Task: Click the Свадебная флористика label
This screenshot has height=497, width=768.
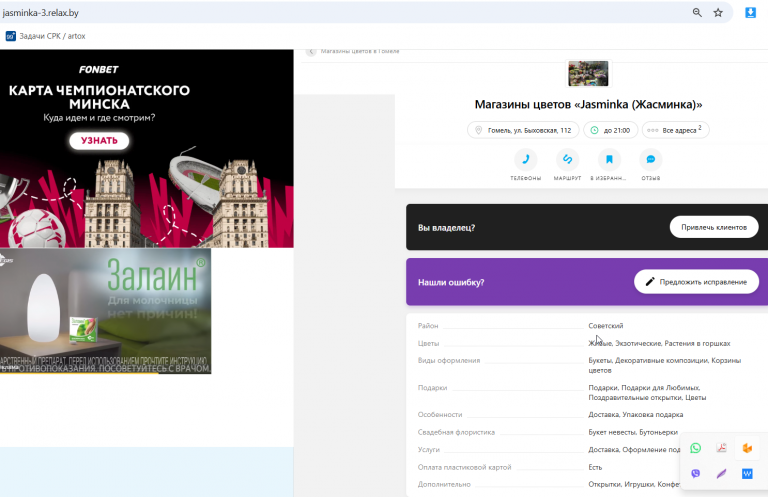Action: coord(456,432)
